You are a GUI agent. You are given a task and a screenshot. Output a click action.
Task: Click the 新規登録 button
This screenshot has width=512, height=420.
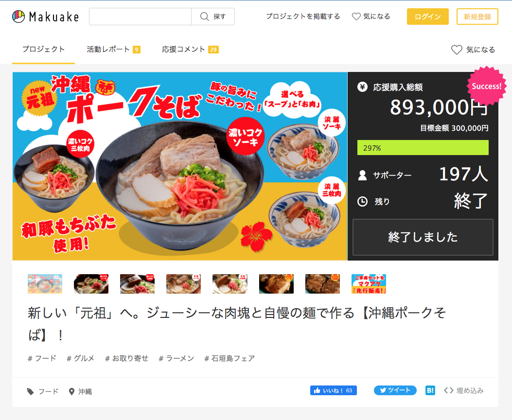pos(477,17)
